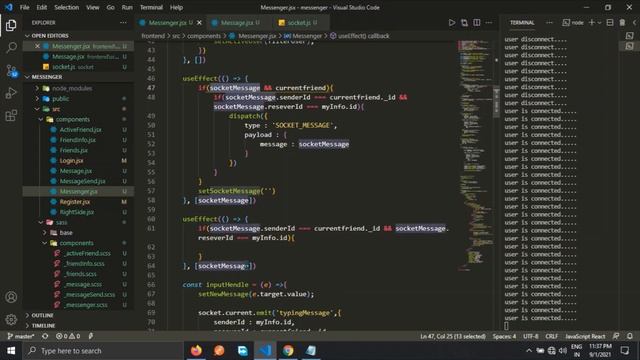Viewport: 640px width, 360px height.
Task: Launch Firefox from the taskbar
Action: coord(196,351)
